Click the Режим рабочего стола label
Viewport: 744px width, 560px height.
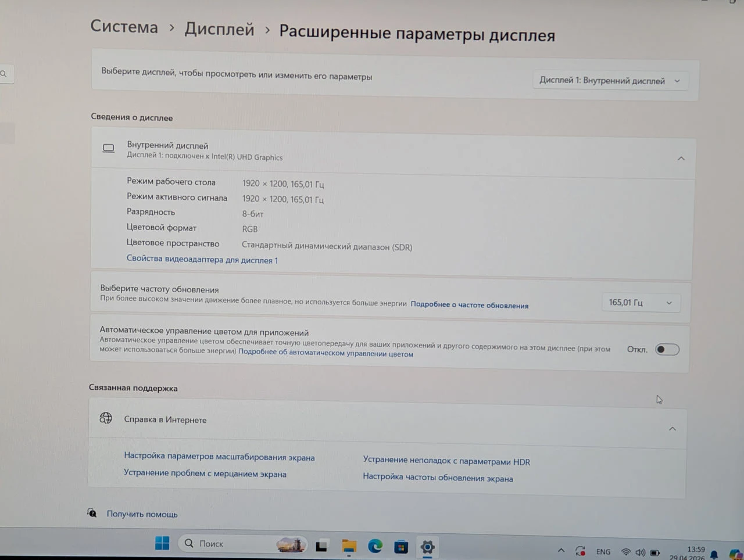coord(171,182)
